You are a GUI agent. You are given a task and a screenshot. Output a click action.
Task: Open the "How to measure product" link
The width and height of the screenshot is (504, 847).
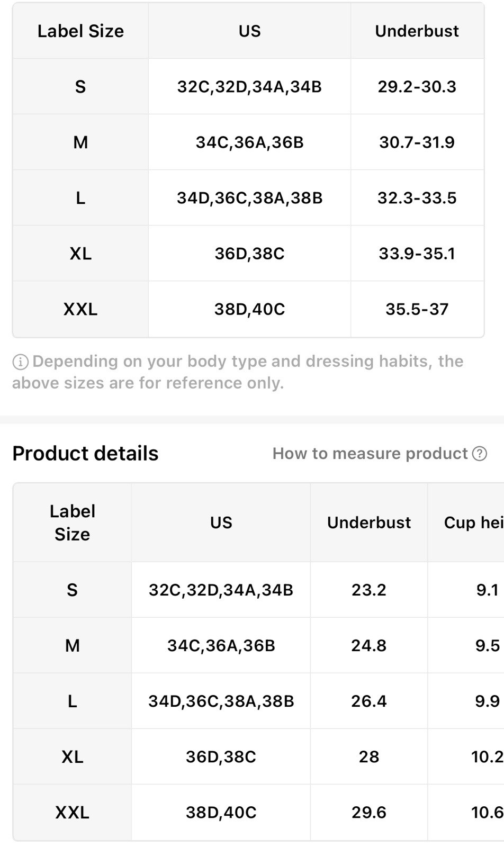[370, 454]
